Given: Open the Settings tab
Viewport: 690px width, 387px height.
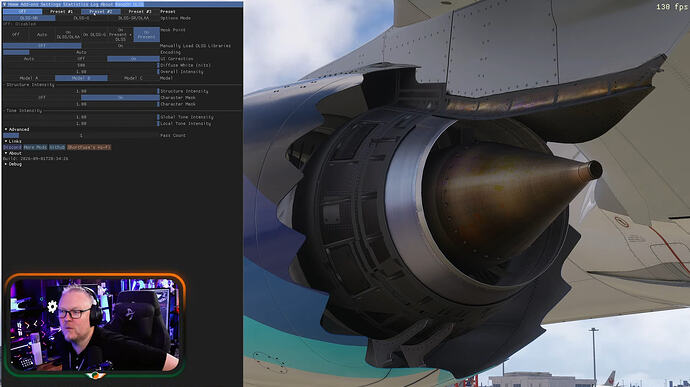Looking at the screenshot, I should click(51, 4).
